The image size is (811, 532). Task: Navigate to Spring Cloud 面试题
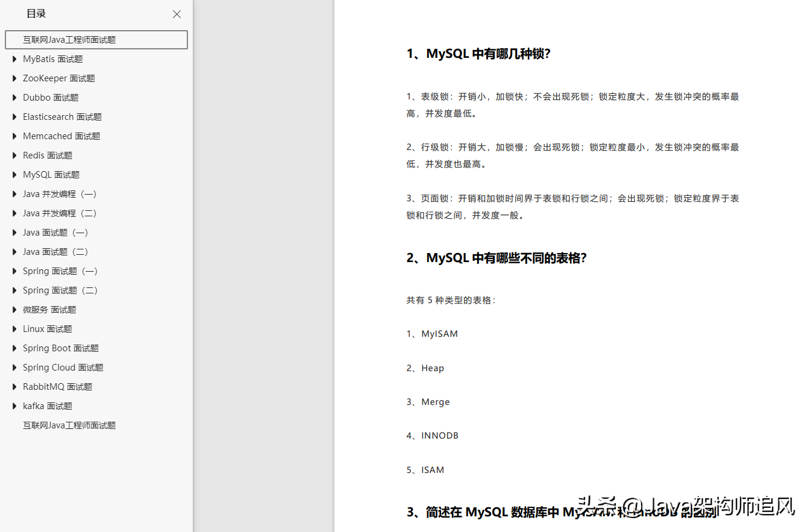click(x=63, y=368)
